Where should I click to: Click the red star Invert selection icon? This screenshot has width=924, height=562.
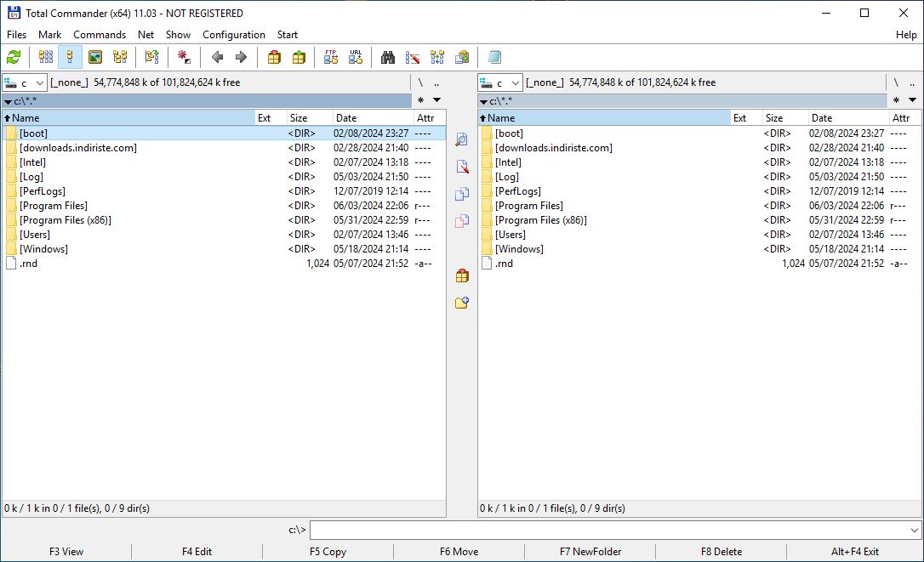[184, 57]
